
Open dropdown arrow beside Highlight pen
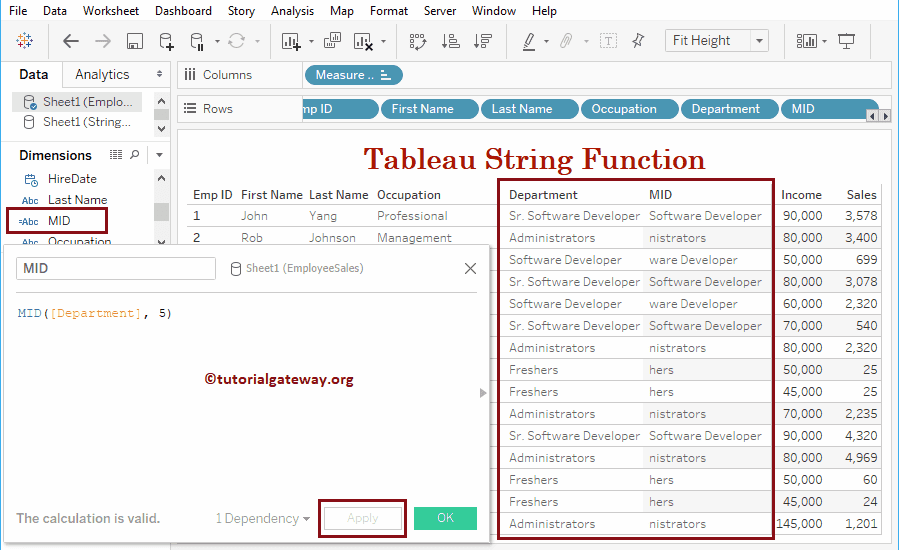pos(546,41)
